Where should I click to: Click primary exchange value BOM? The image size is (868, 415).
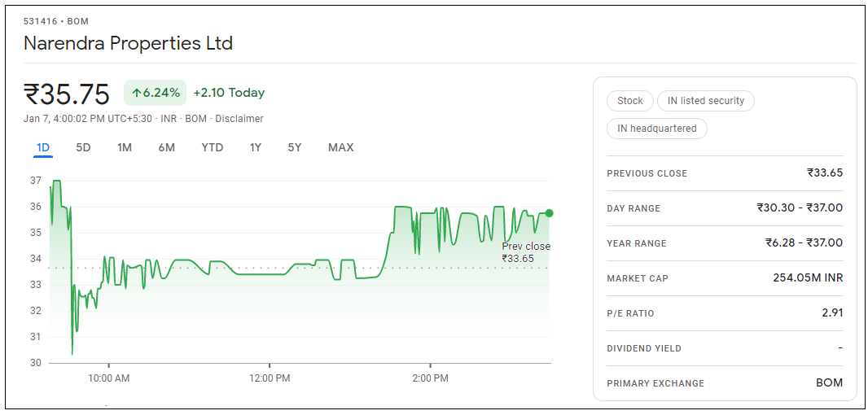(829, 383)
